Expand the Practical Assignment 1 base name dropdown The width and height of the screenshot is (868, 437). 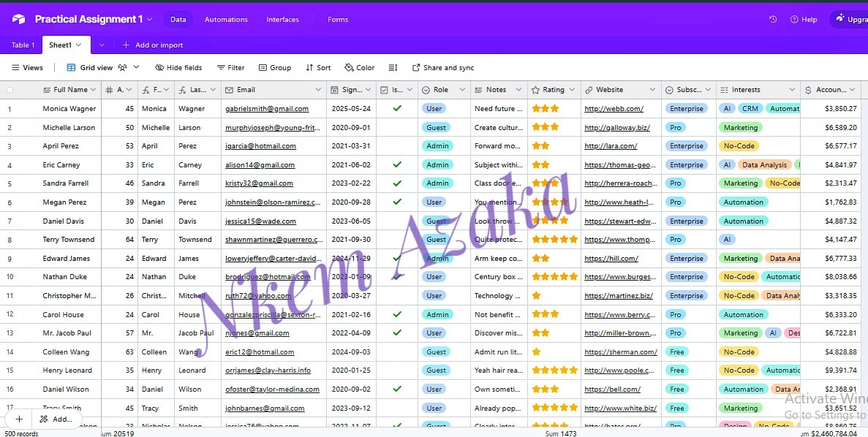149,19
